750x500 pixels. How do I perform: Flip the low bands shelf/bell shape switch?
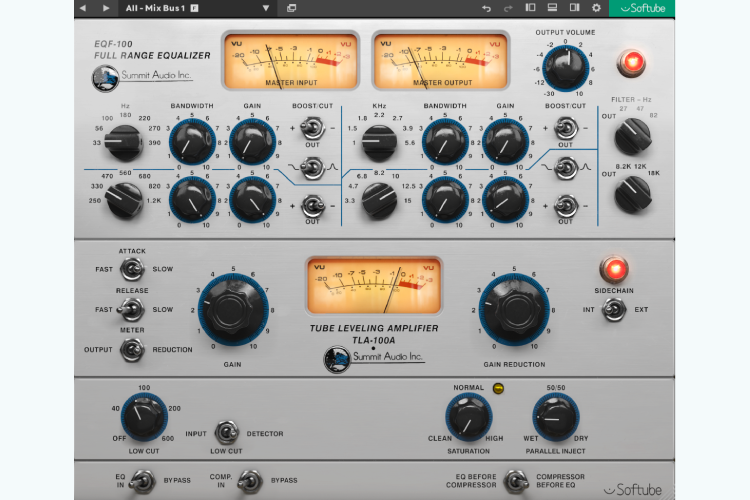[x=312, y=167]
